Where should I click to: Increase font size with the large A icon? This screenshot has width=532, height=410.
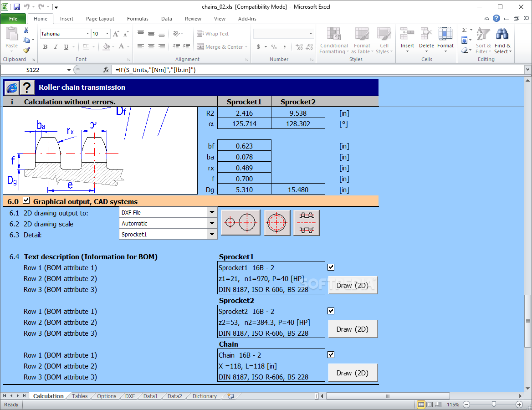click(x=116, y=34)
